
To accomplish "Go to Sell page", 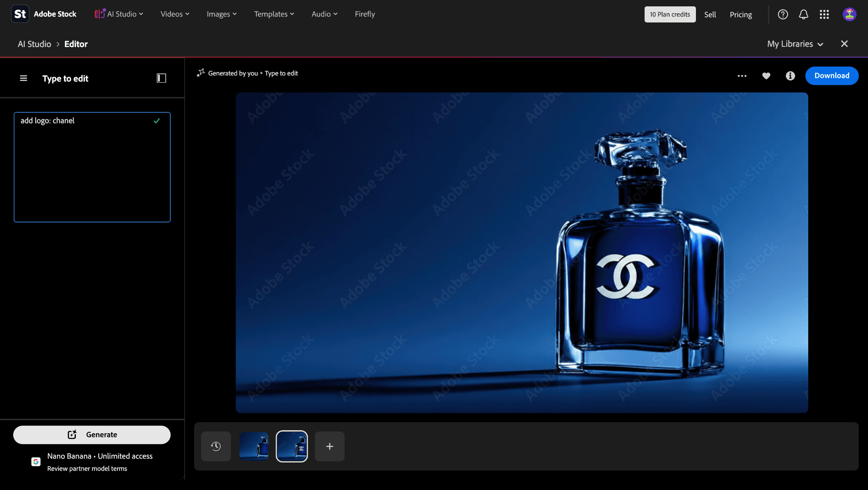I will 710,14.
